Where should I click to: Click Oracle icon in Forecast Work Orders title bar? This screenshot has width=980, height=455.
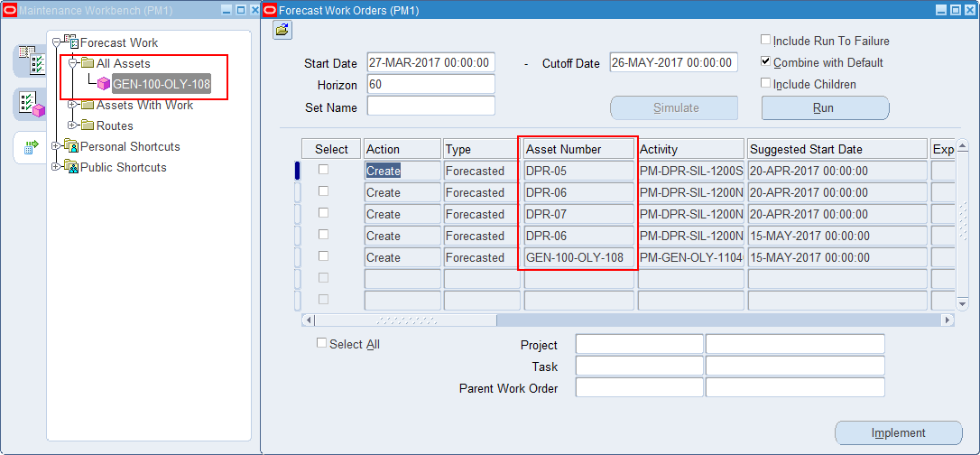(x=270, y=10)
